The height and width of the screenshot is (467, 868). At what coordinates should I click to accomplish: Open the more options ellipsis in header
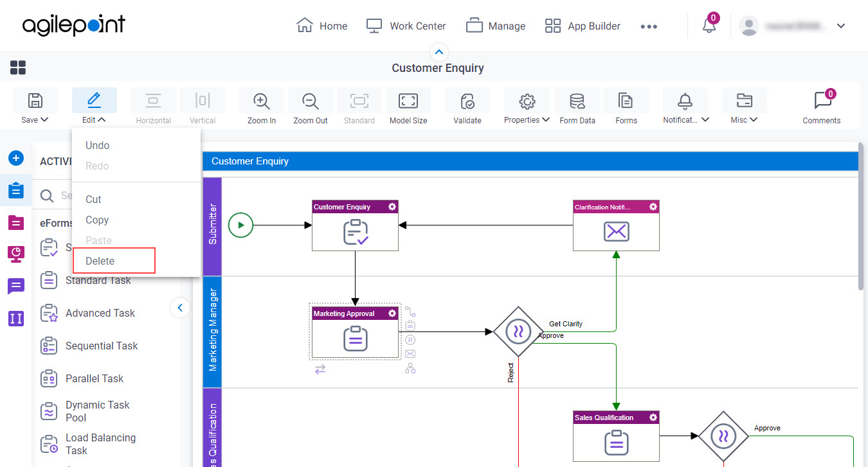point(649,26)
